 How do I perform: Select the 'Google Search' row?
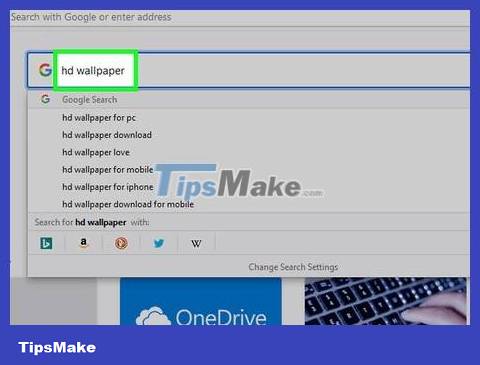(x=249, y=99)
